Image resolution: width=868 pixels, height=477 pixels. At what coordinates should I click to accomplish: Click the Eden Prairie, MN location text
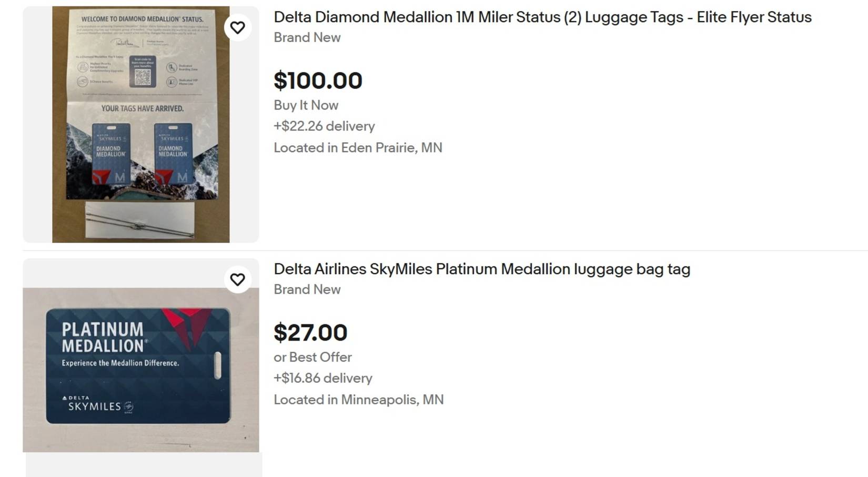tap(358, 148)
